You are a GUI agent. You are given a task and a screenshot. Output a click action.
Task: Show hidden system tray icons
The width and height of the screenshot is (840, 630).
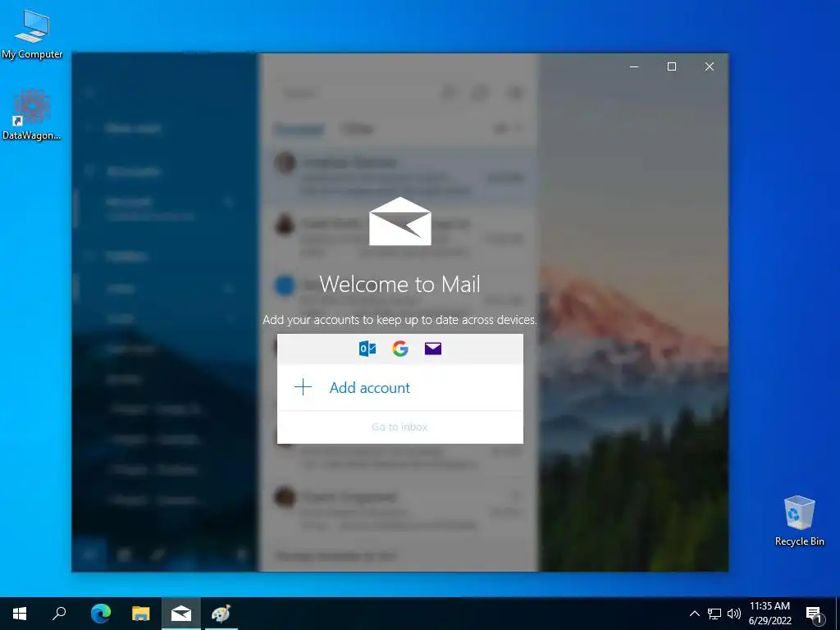(694, 614)
